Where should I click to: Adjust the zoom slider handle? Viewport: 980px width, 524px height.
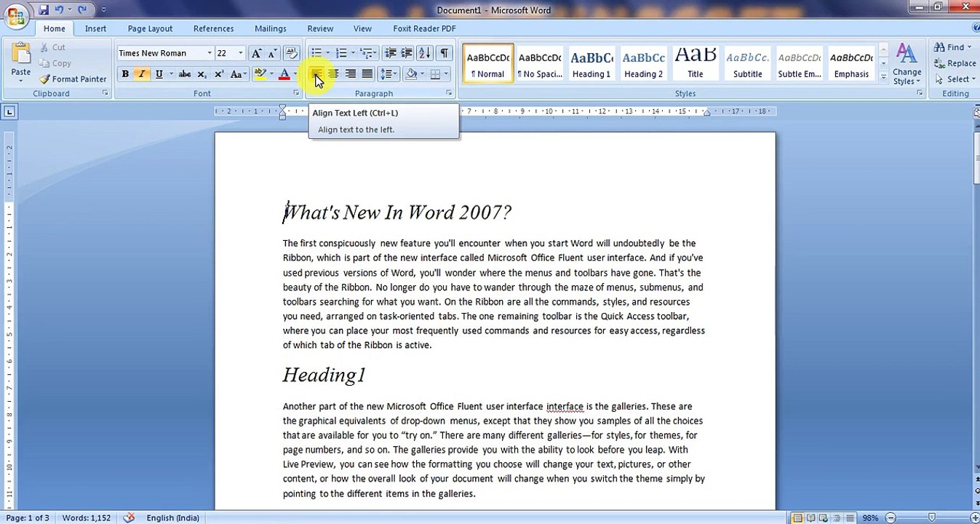[x=932, y=518]
